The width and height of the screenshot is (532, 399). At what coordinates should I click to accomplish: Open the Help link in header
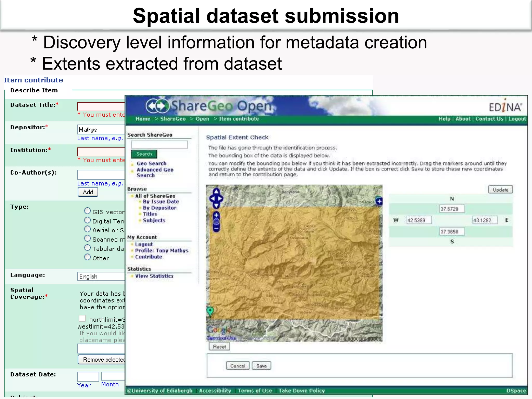click(444, 119)
